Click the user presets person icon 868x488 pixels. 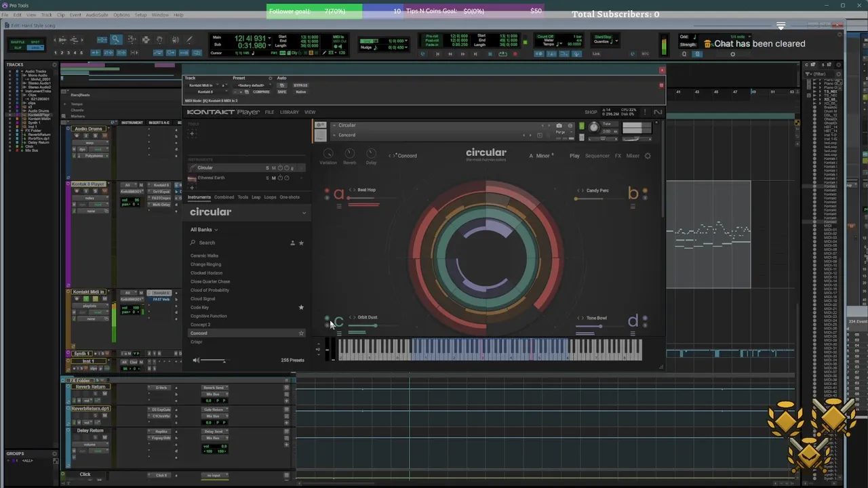click(292, 243)
